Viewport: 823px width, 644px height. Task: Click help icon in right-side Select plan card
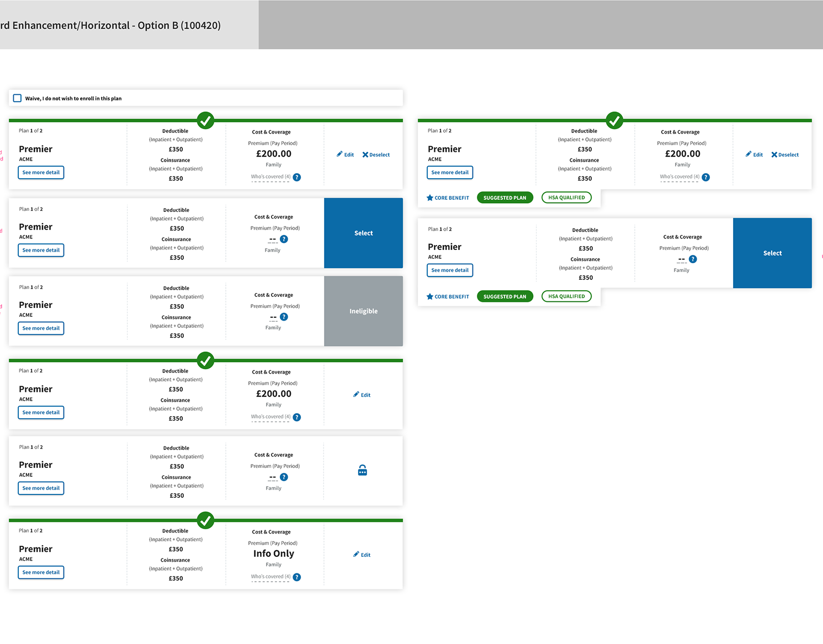click(693, 259)
